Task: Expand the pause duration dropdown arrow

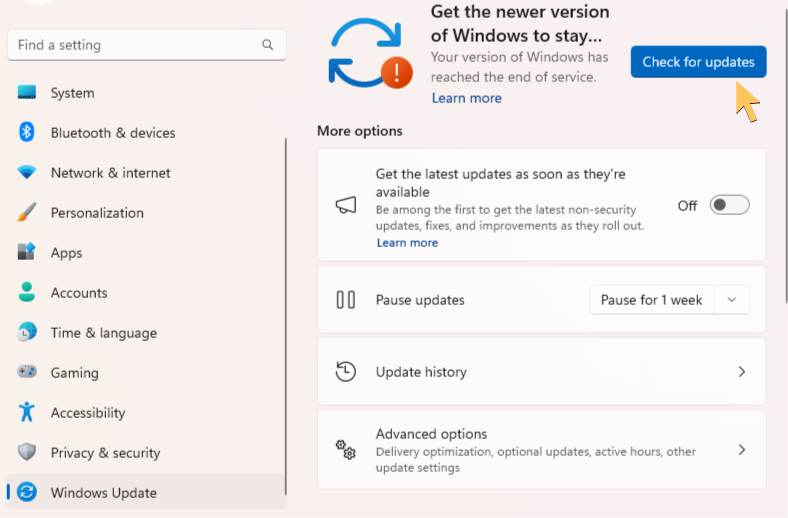Action: [x=732, y=300]
